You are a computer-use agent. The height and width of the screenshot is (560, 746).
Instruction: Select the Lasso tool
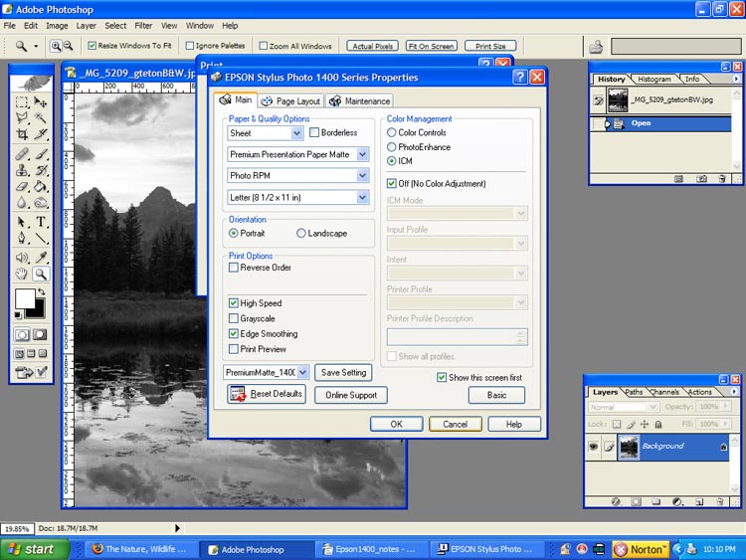tap(22, 117)
